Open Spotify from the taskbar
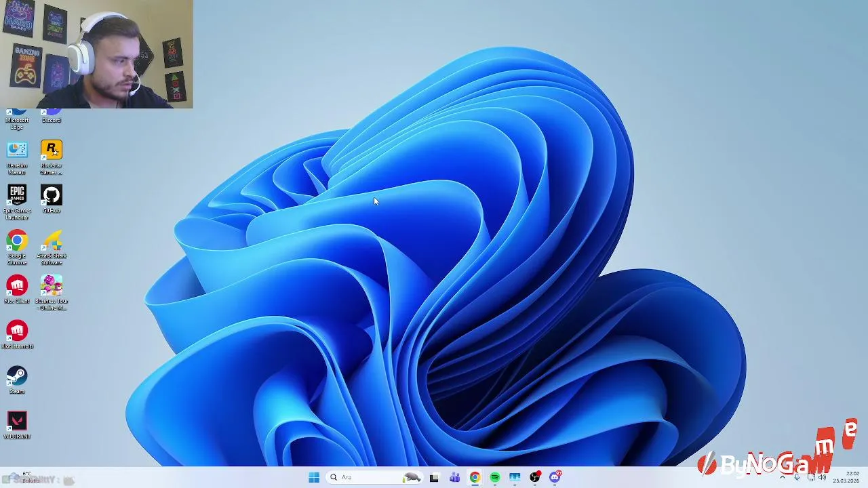Viewport: 868px width, 488px height. (495, 477)
